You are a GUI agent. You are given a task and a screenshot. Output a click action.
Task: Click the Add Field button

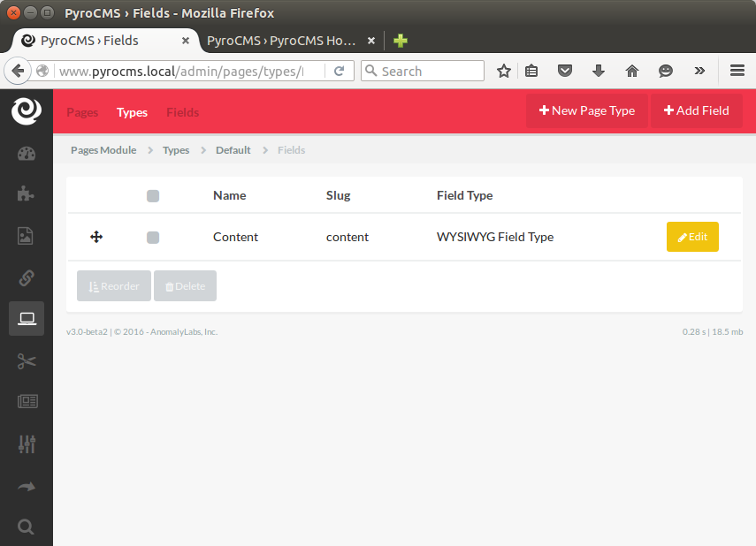coord(696,110)
